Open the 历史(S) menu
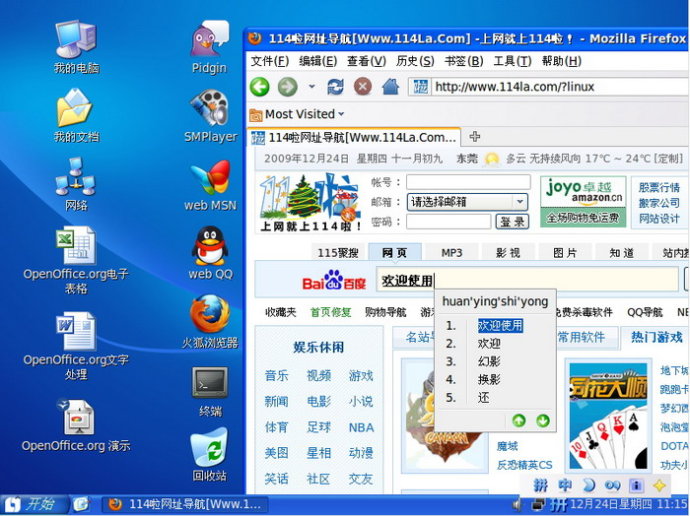Viewport: 690px width, 516px height. [x=415, y=61]
